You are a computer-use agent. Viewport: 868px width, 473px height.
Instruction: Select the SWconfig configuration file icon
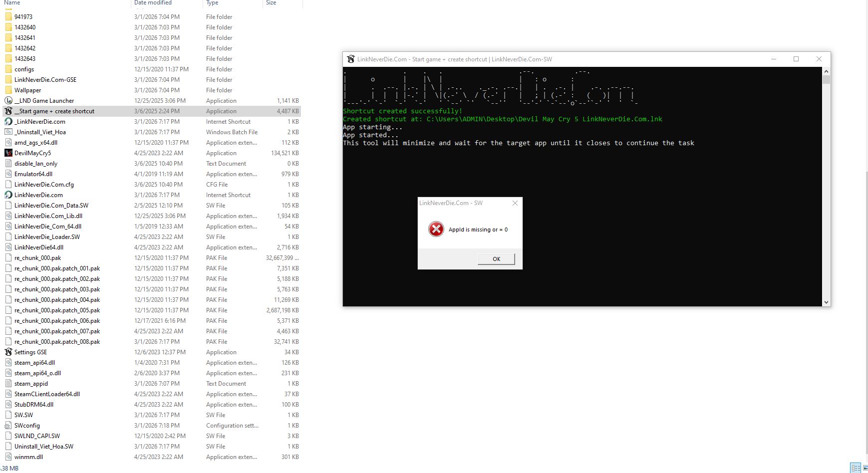coord(8,426)
